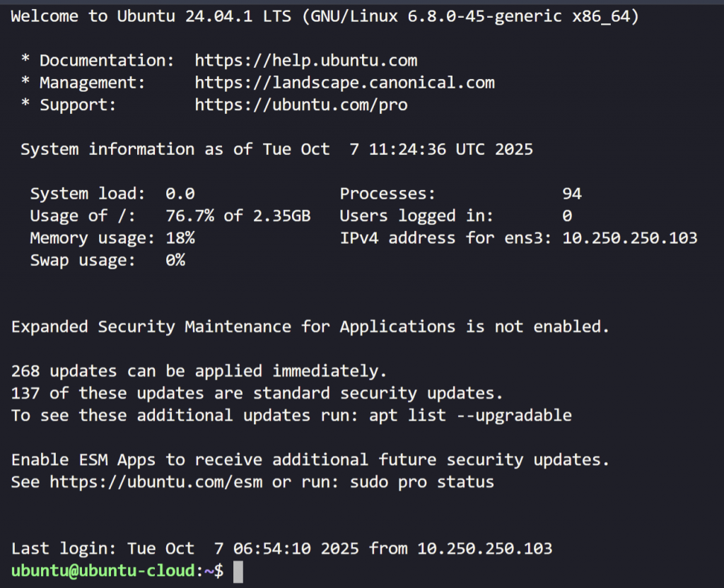Click the "Enable ESM Apps" message line

pyautogui.click(x=310, y=460)
